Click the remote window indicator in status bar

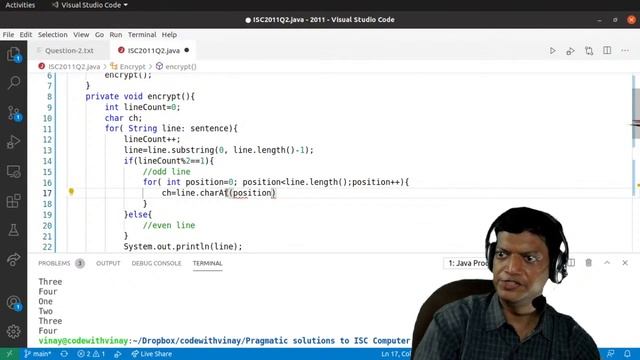pos(9,354)
